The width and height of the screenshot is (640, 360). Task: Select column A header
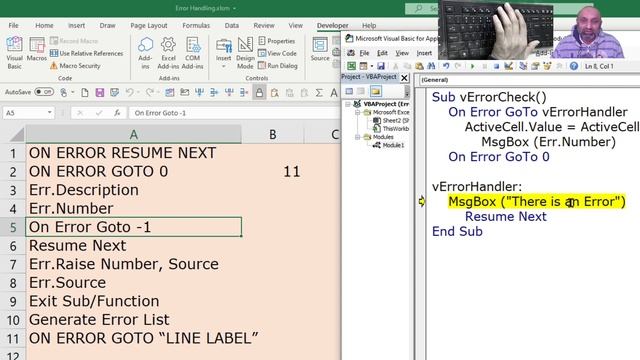[133, 134]
